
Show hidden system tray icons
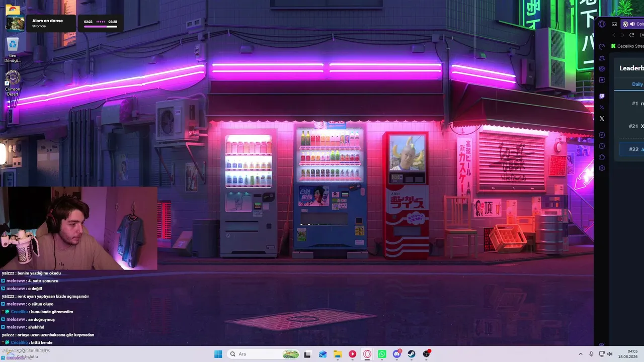click(581, 354)
